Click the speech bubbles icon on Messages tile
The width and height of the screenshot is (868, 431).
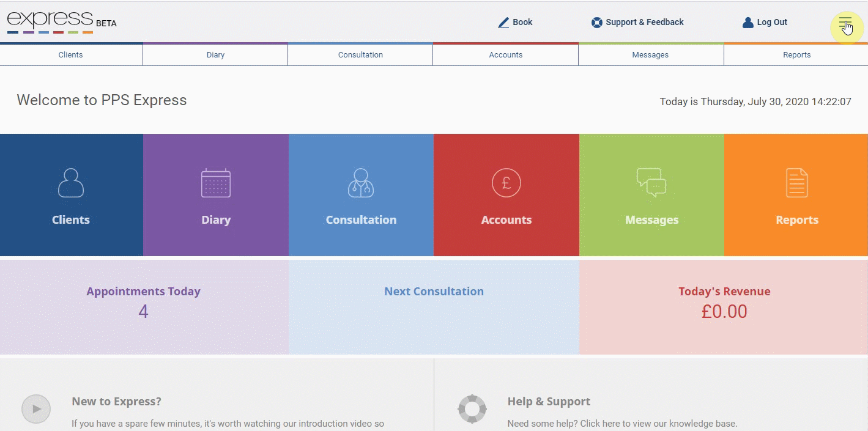point(651,183)
